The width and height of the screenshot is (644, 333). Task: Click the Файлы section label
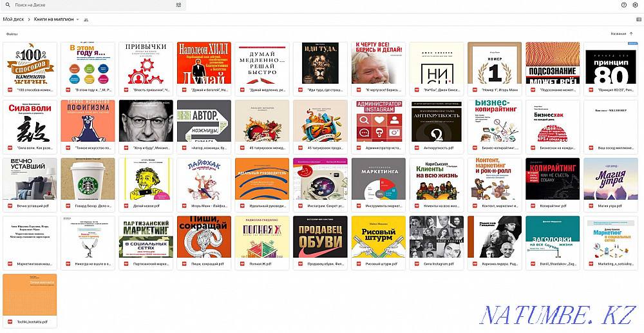[x=12, y=34]
